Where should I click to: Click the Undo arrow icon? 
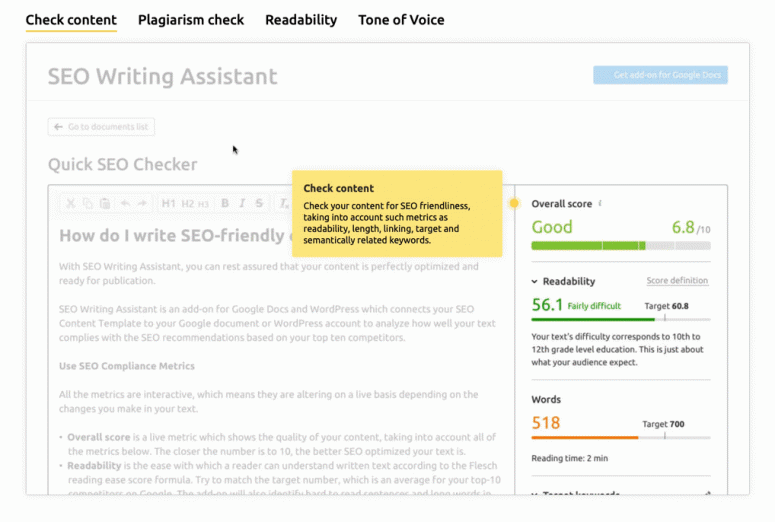point(125,203)
